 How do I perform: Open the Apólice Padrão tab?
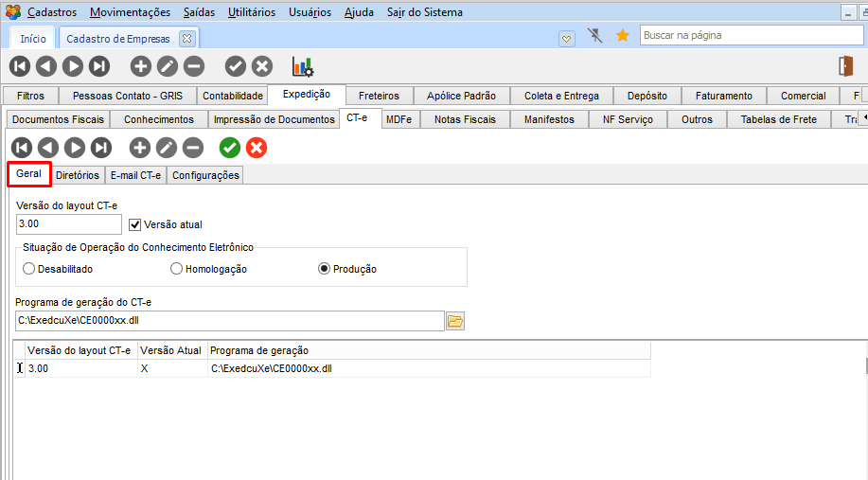pyautogui.click(x=461, y=96)
